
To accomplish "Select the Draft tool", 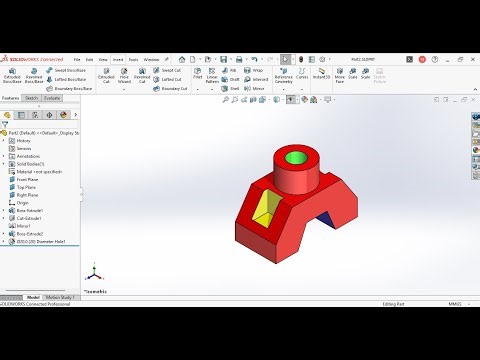I will [x=230, y=79].
